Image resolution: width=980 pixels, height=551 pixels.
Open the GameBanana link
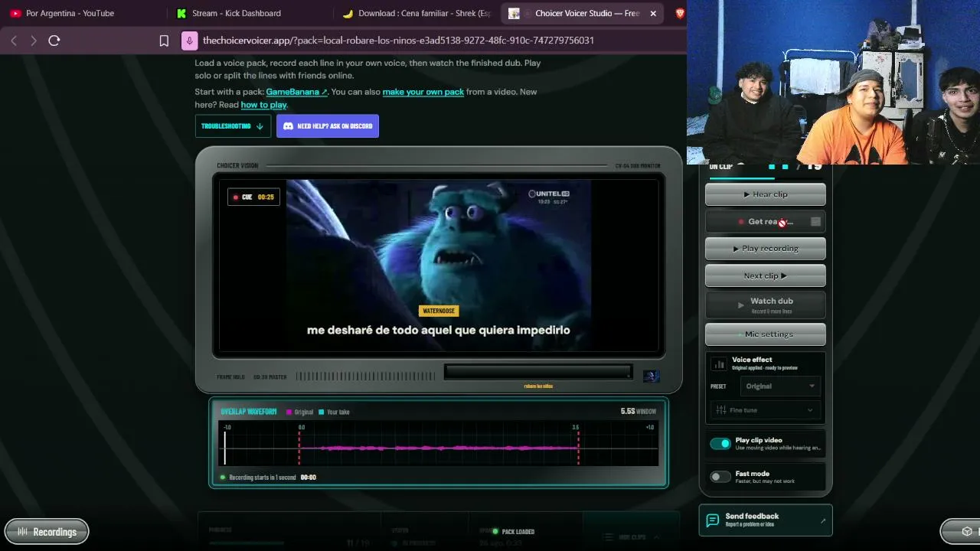(296, 92)
